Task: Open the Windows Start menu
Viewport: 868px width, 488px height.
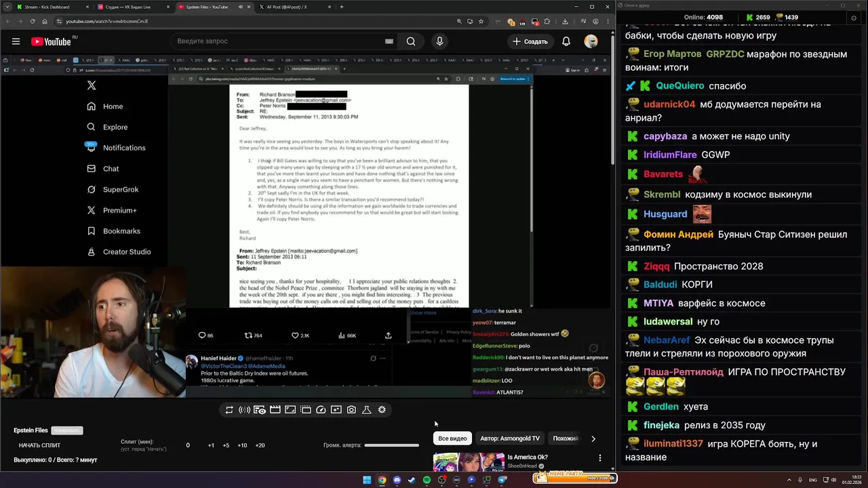Action: click(367, 480)
